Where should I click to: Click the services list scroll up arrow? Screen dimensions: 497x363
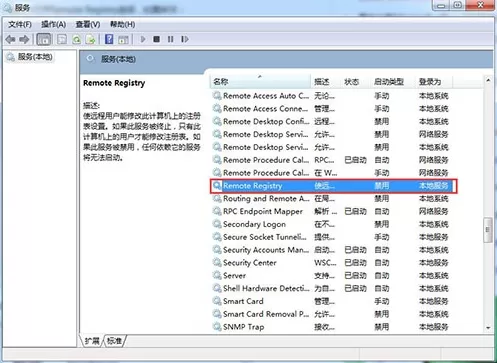pos(488,80)
